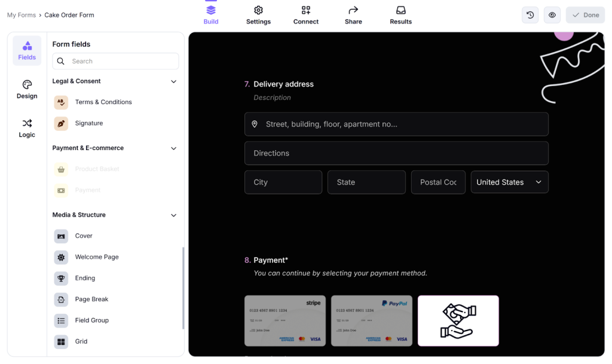
Task: Open the United States country dropdown
Action: [509, 182]
